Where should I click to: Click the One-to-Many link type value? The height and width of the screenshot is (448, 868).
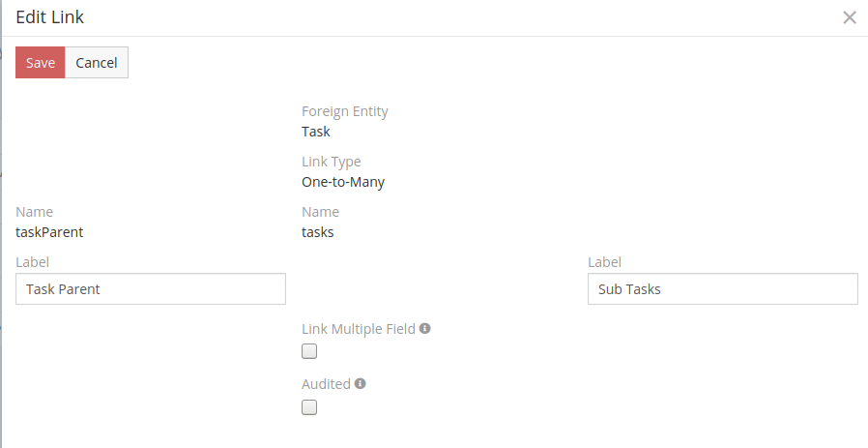tap(343, 182)
